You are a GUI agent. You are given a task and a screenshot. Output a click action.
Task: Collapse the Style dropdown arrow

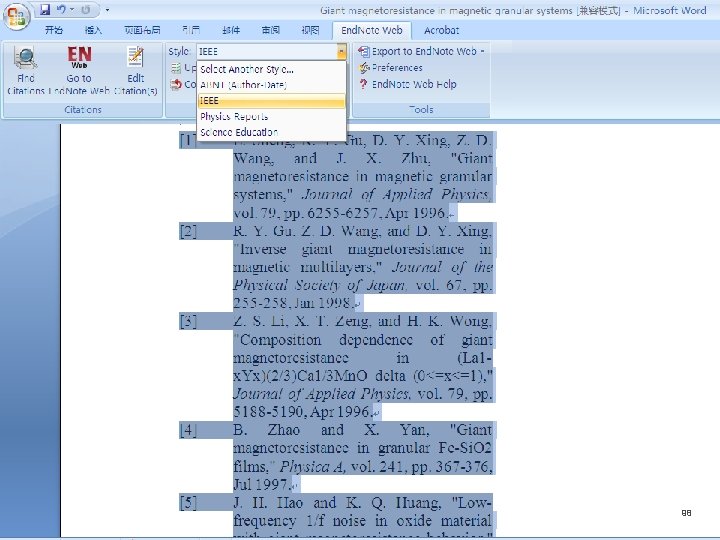pyautogui.click(x=341, y=51)
